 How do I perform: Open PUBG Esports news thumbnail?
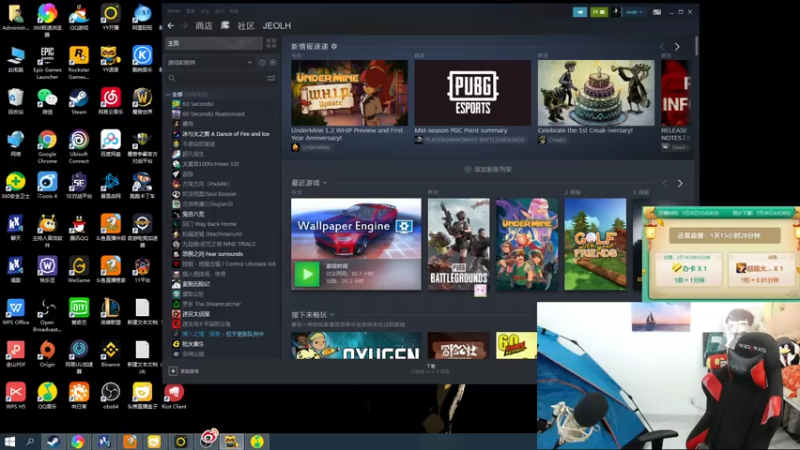(472, 93)
